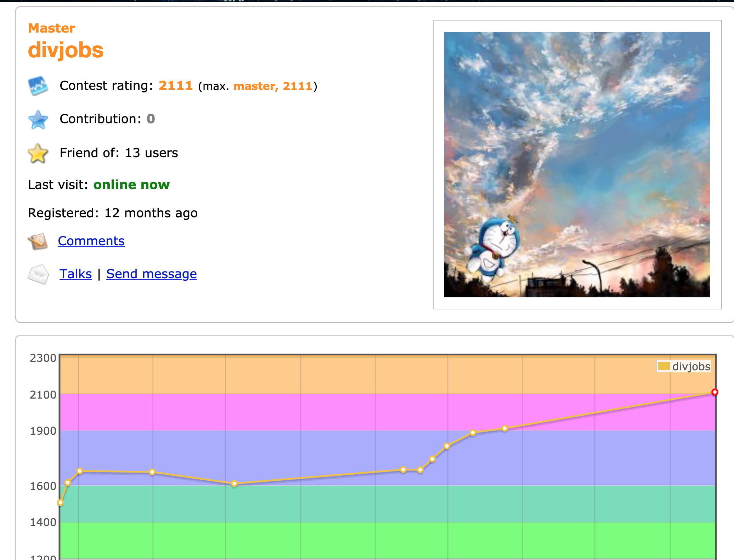This screenshot has width=734, height=560.
Task: Click the 'Friend of: 13 users' text
Action: pos(119,153)
